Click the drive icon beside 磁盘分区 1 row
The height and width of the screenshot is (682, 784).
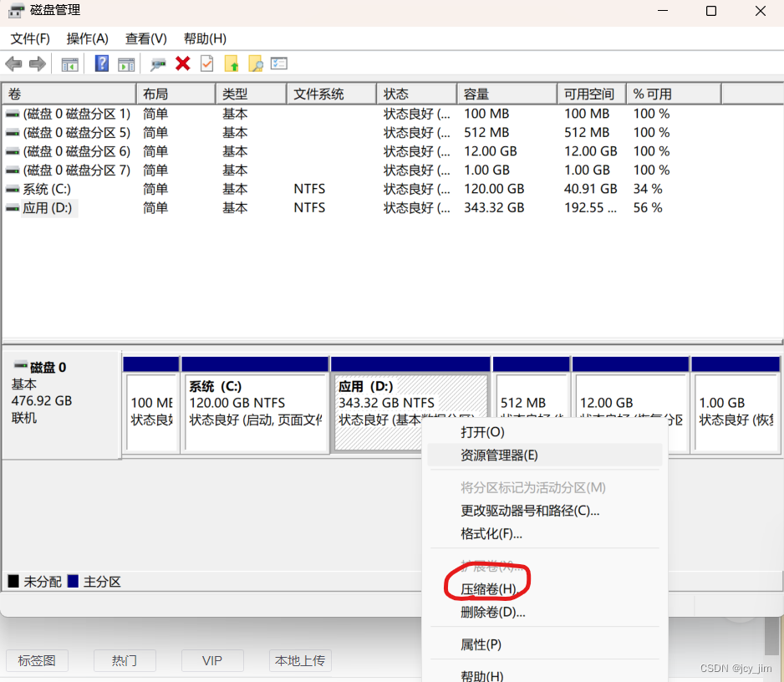click(13, 114)
